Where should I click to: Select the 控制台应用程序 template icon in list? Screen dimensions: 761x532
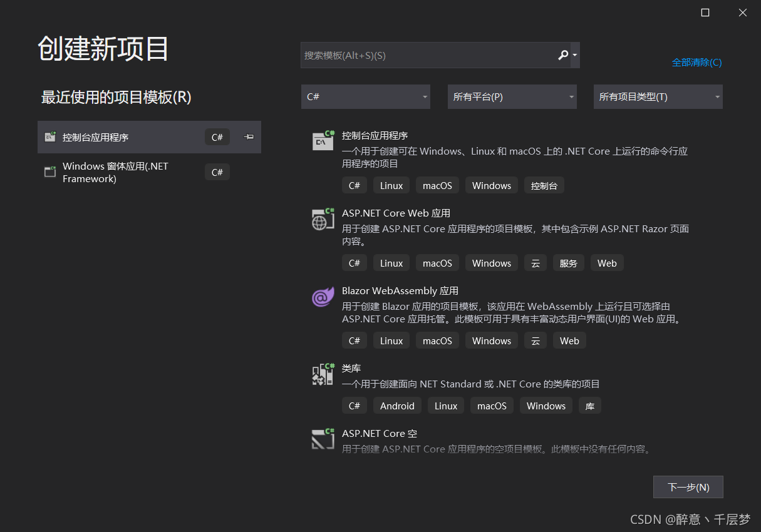click(323, 141)
